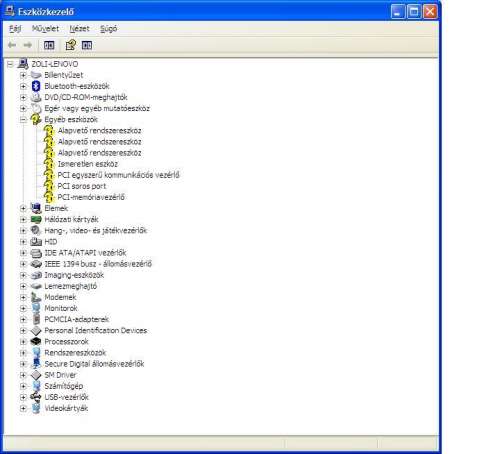Screen dimensions: 500x454
Task: Click the speaker icon for Hang-, video-
Action: coord(36,230)
